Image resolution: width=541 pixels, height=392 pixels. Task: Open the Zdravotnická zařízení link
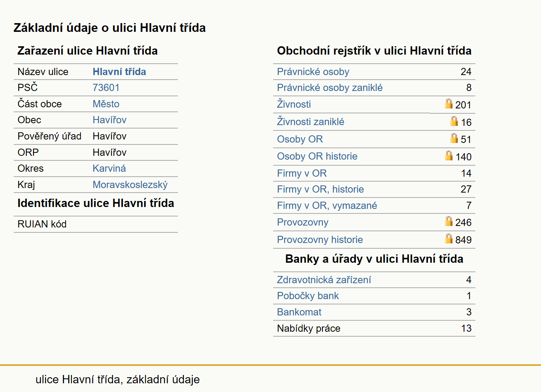click(x=324, y=280)
